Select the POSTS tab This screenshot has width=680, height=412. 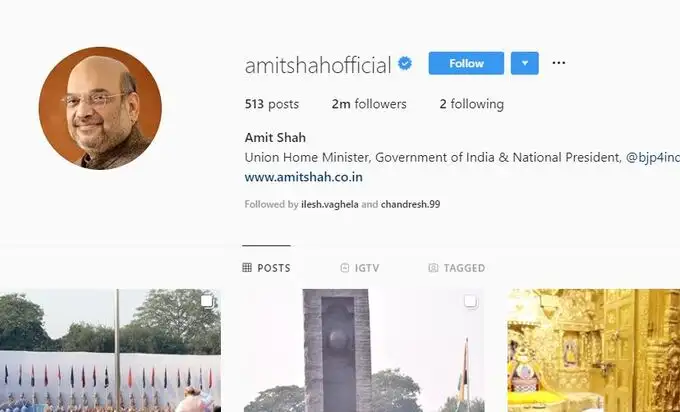click(x=266, y=268)
